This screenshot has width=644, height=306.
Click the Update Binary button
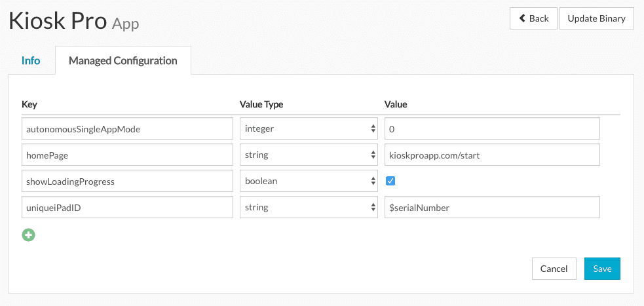(596, 18)
